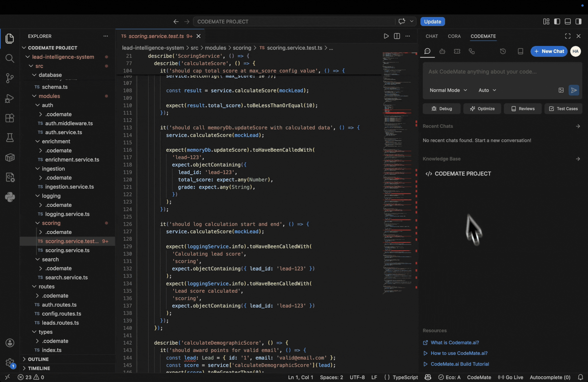The height and width of the screenshot is (382, 588).
Task: Open What is Codemate.ai? link
Action: point(454,343)
